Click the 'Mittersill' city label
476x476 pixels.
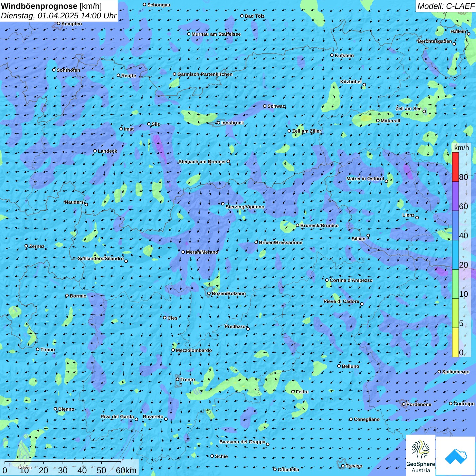[390, 121]
